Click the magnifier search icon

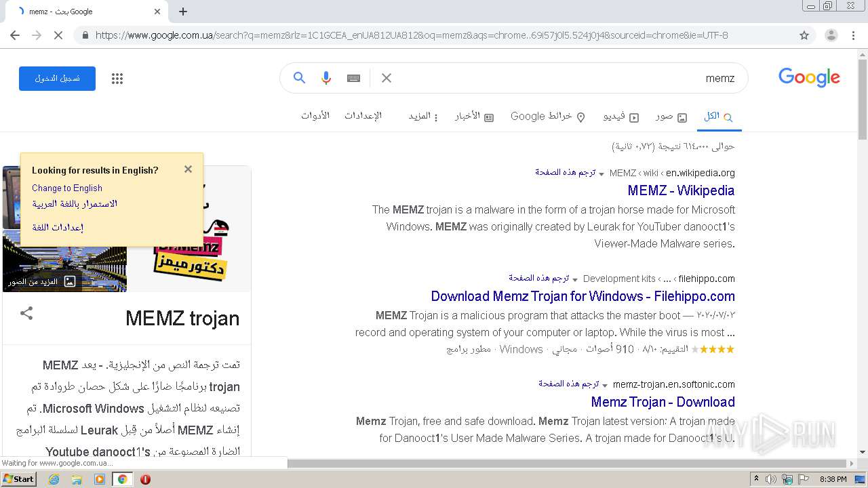(299, 78)
